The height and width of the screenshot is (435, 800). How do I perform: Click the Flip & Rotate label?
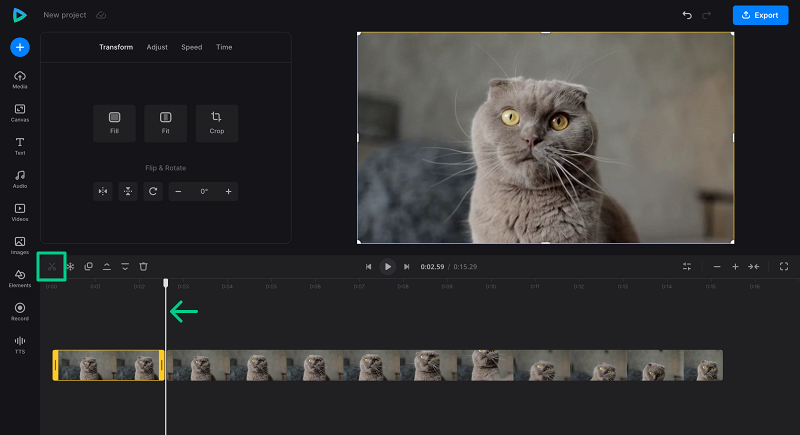point(166,168)
